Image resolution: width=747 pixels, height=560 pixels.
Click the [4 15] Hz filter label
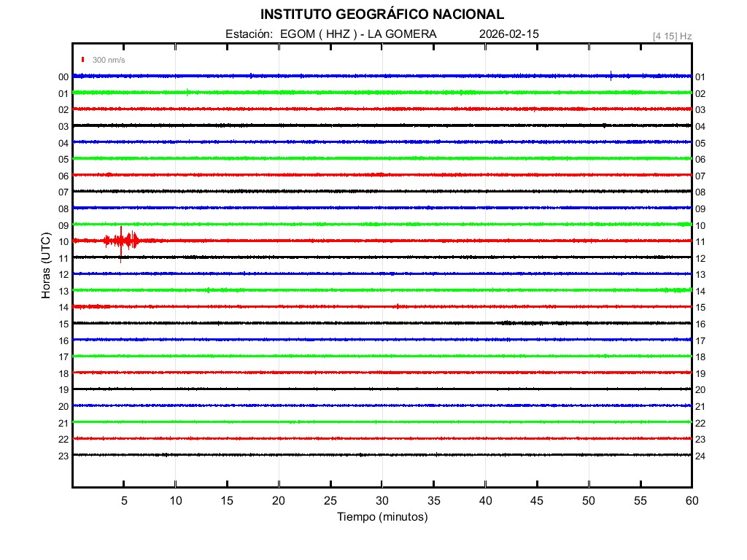pyautogui.click(x=672, y=36)
